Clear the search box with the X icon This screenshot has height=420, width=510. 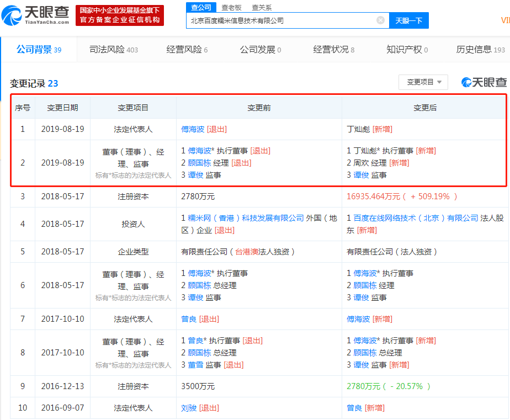point(380,20)
